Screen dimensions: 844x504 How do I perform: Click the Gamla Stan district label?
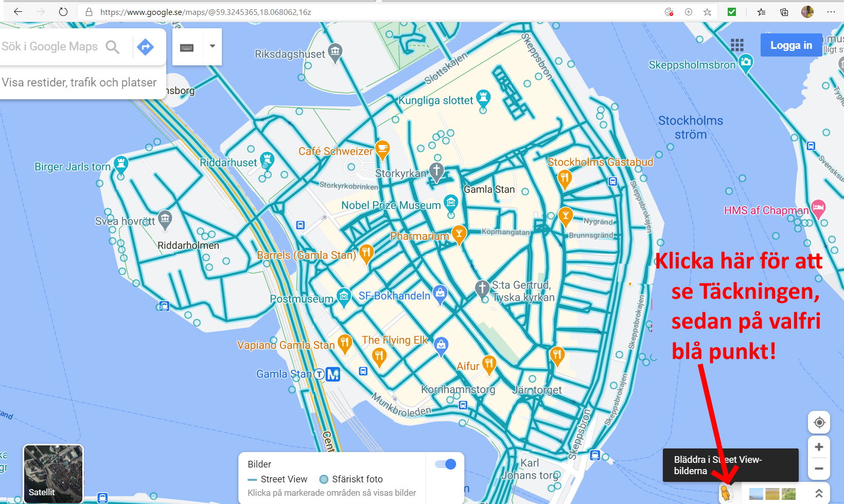pos(489,189)
